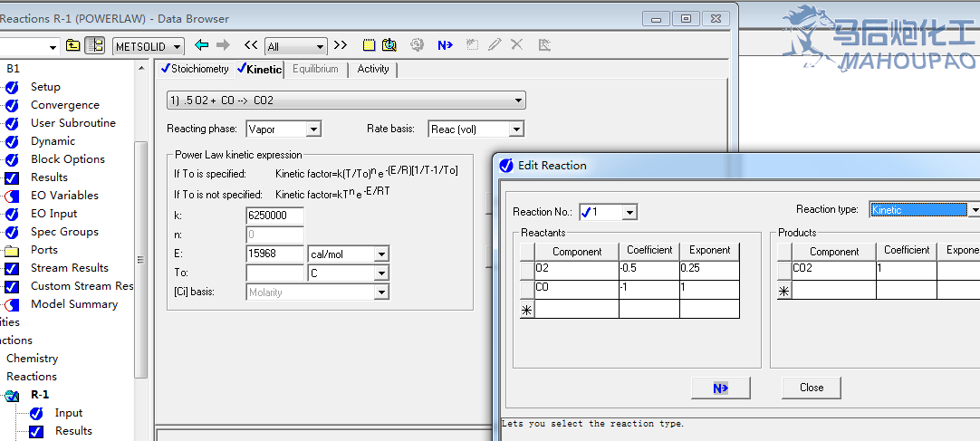Select Spec Groups in the tree

click(64, 232)
